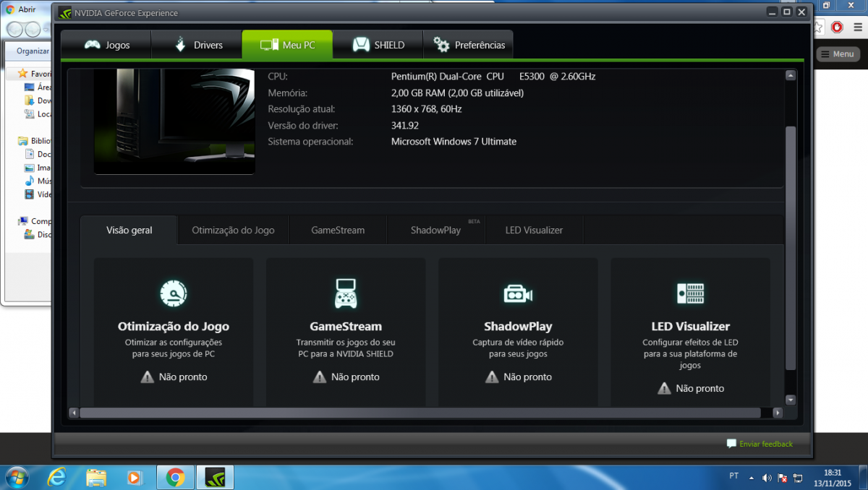Click the Otimização do Jogo card title

tap(174, 327)
